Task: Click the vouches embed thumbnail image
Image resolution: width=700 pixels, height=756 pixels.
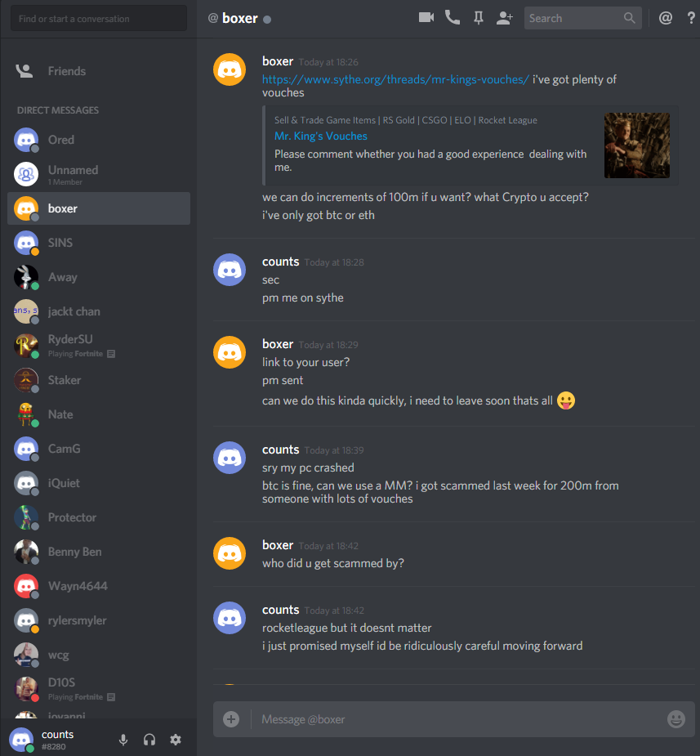Action: [x=637, y=145]
